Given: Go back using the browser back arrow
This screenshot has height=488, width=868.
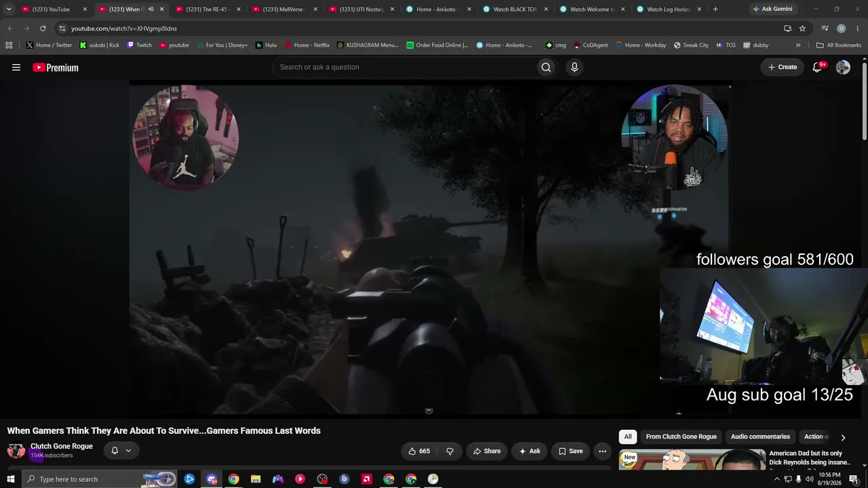Looking at the screenshot, I should point(10,28).
